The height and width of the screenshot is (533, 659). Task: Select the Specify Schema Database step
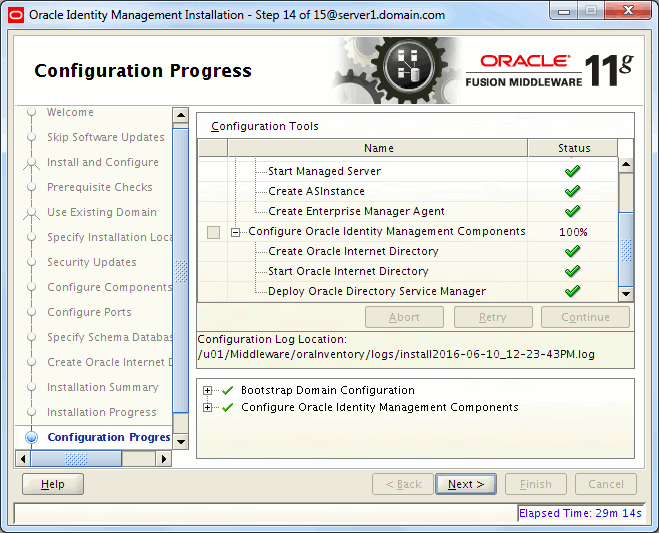[x=109, y=338]
